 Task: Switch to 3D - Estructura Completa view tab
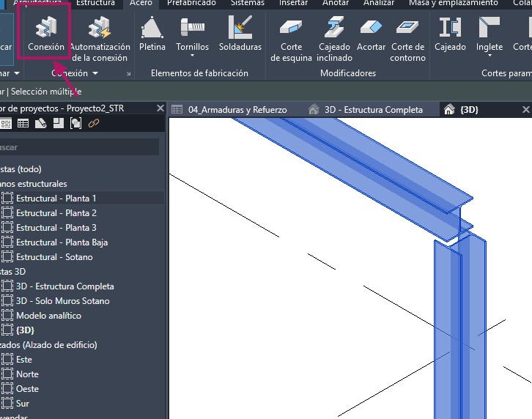373,110
